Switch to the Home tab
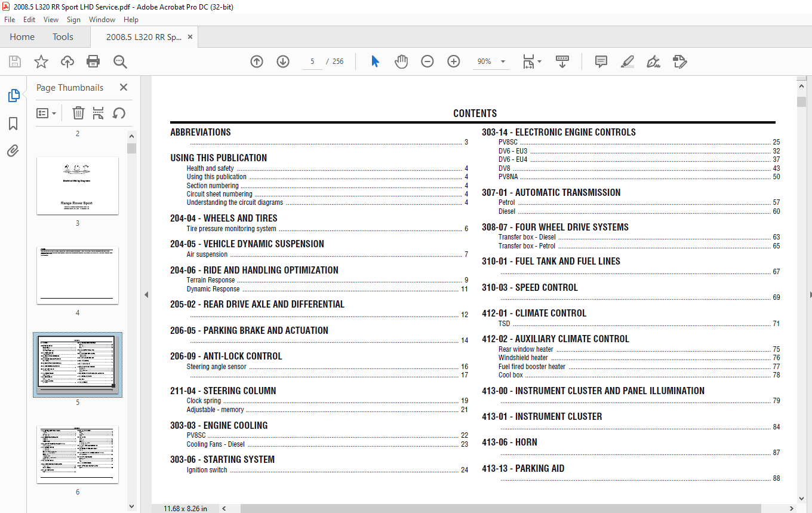812x513 pixels. pos(22,37)
